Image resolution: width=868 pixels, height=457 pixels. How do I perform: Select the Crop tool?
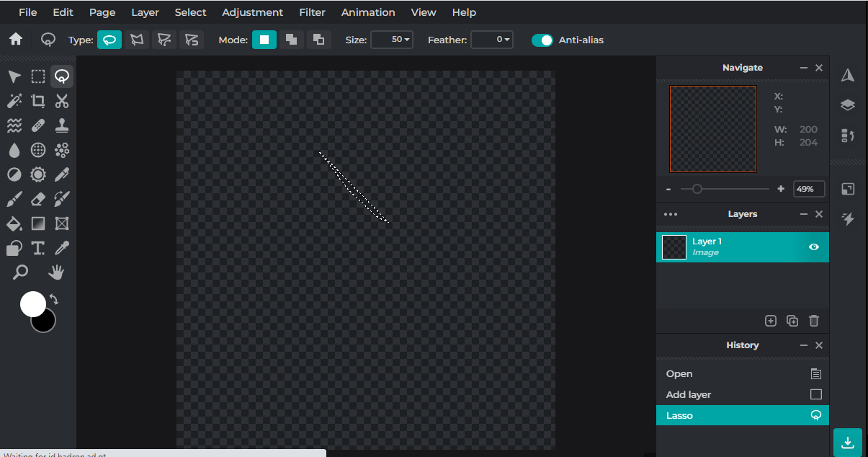click(38, 102)
